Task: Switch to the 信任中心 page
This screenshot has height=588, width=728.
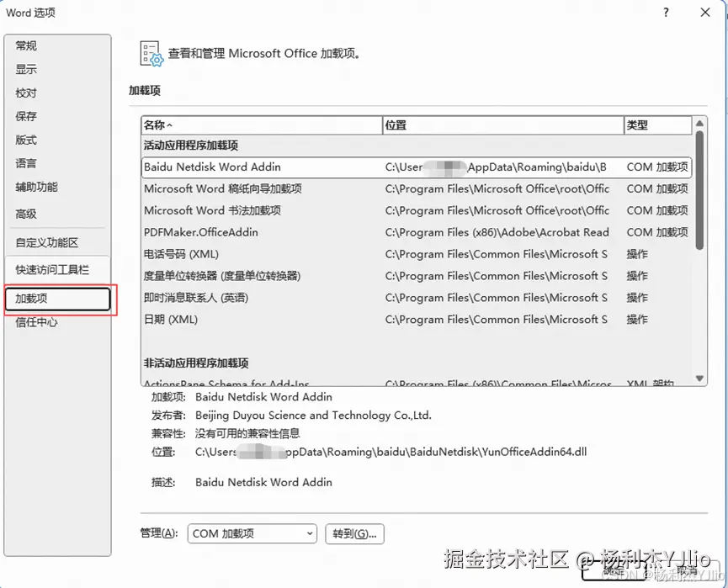Action: (x=37, y=321)
